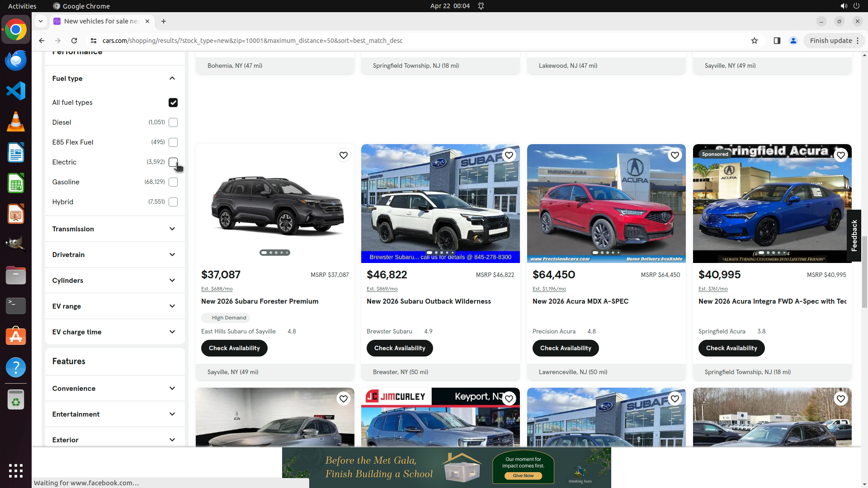Open new browser tab with plus icon
The image size is (868, 488).
click(x=164, y=21)
